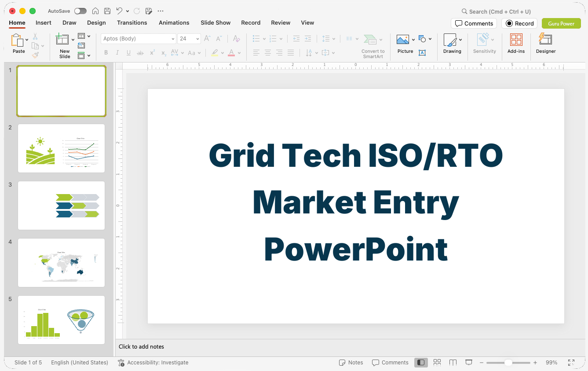Toggle underline formatting

click(128, 53)
